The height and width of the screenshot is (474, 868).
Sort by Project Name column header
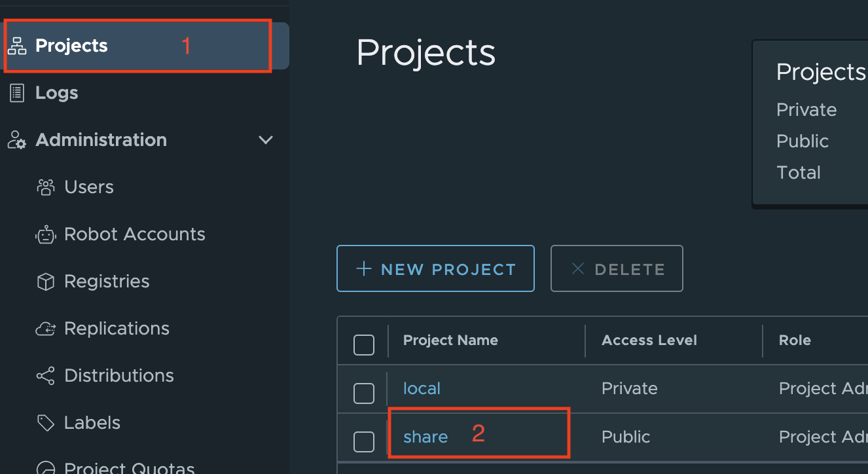450,340
